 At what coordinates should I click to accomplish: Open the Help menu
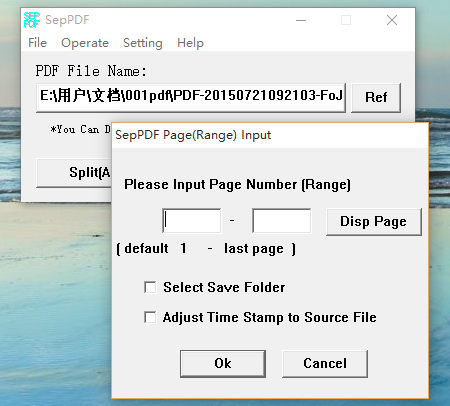190,43
